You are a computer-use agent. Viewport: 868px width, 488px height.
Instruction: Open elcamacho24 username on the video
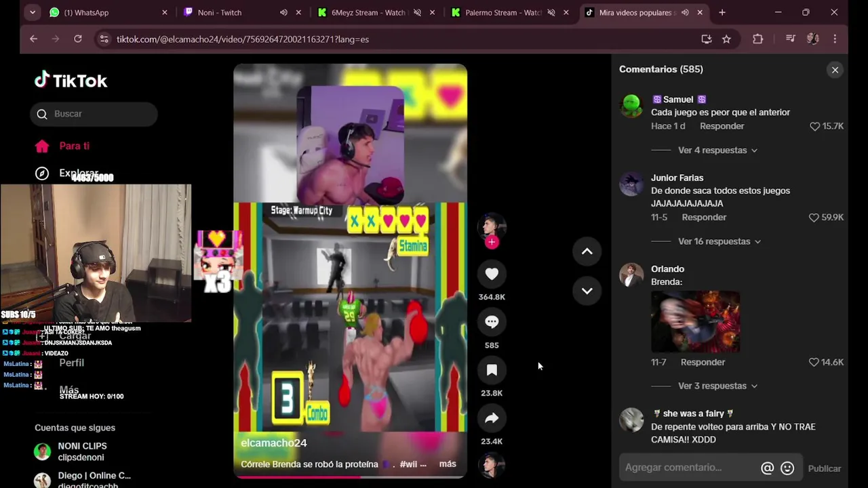(x=274, y=443)
